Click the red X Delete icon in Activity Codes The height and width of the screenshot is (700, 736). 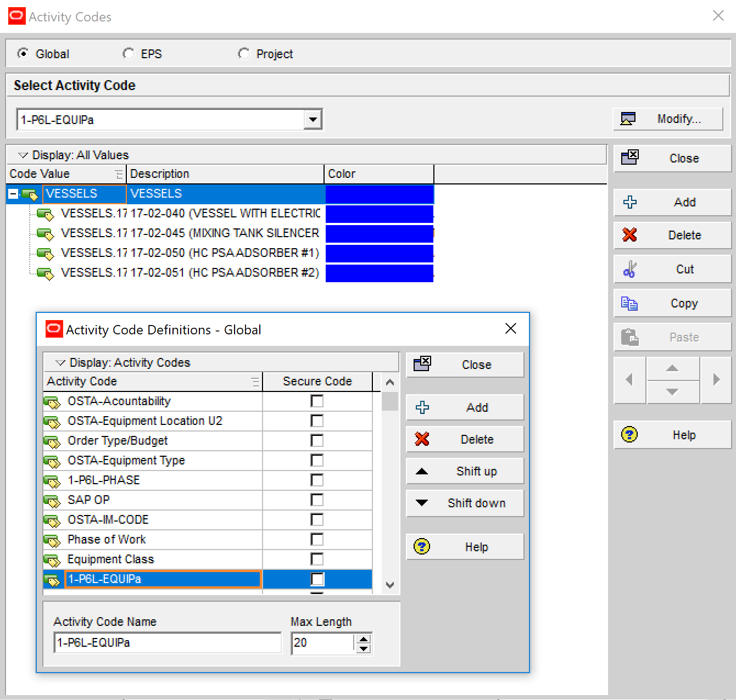pyautogui.click(x=629, y=235)
